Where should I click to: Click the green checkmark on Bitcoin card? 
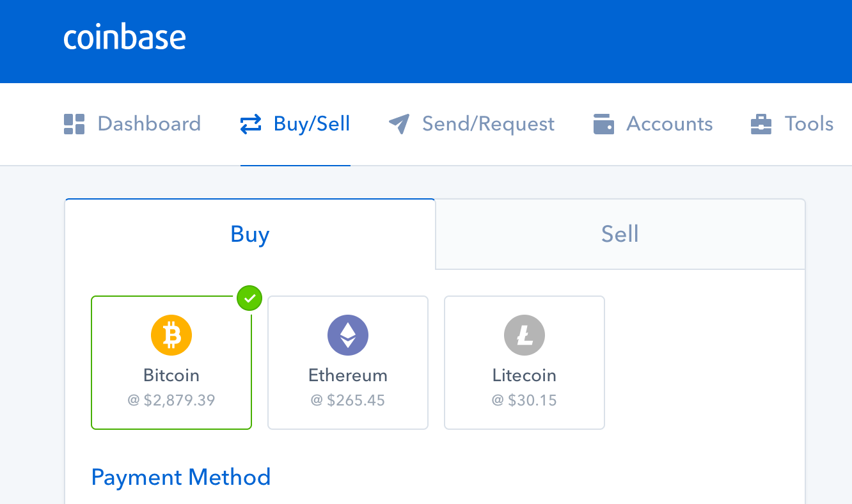point(249,298)
